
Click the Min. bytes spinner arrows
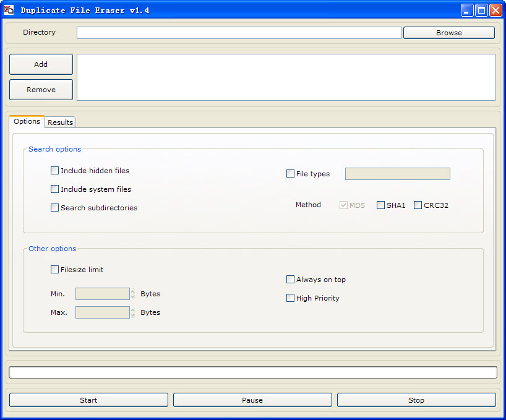pos(133,294)
